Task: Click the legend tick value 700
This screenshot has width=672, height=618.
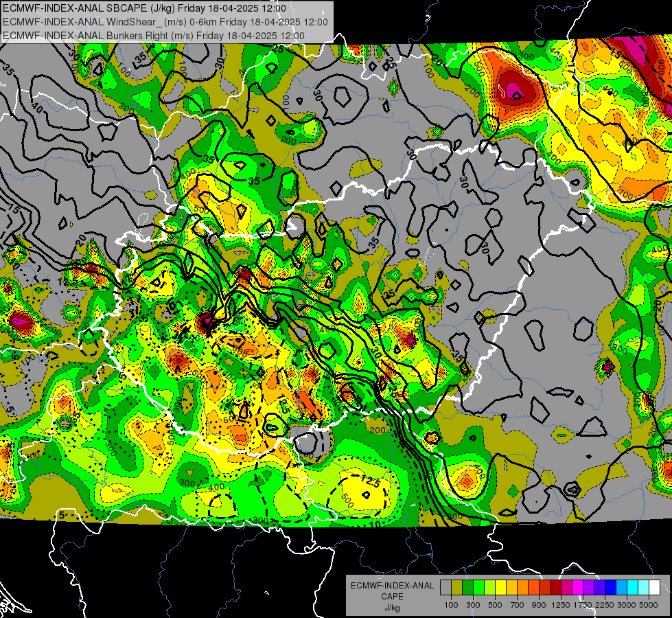Action: [518, 605]
